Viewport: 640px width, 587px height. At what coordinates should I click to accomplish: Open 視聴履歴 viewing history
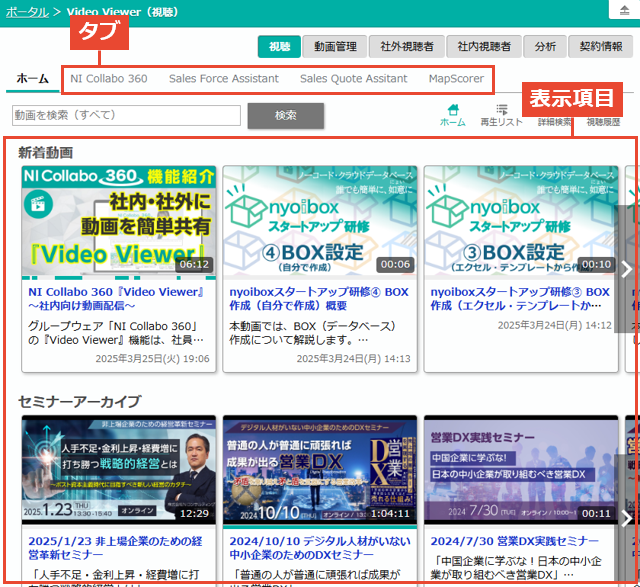point(603,121)
